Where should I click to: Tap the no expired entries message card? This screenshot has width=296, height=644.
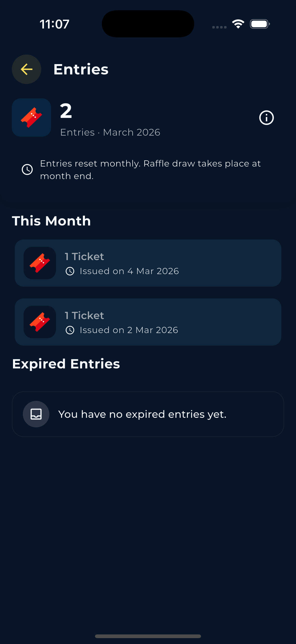[148, 414]
